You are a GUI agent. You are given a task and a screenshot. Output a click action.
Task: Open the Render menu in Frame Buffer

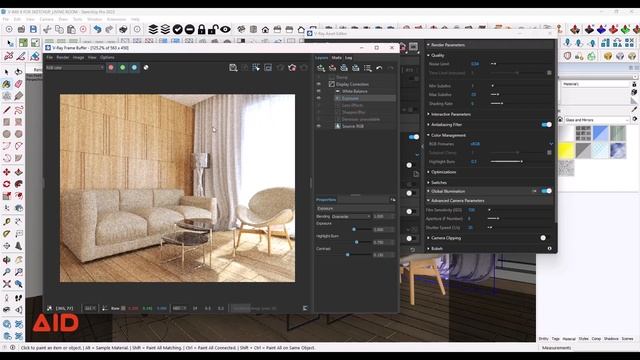click(x=62, y=58)
